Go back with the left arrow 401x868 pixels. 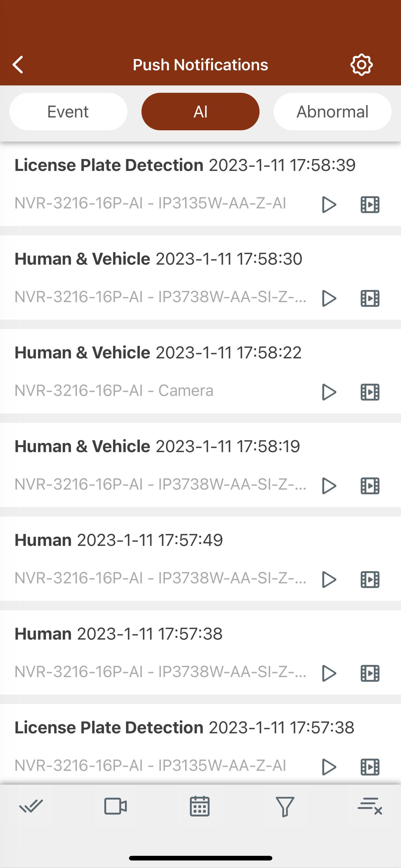coord(18,64)
